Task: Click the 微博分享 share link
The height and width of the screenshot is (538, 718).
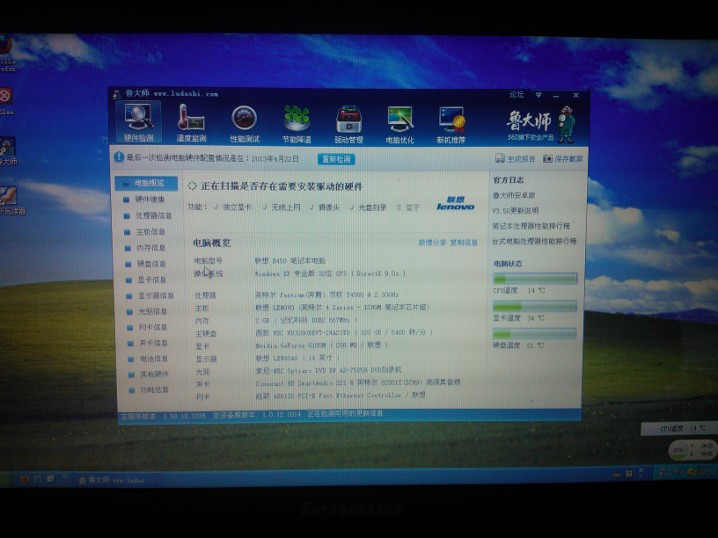Action: tap(432, 242)
